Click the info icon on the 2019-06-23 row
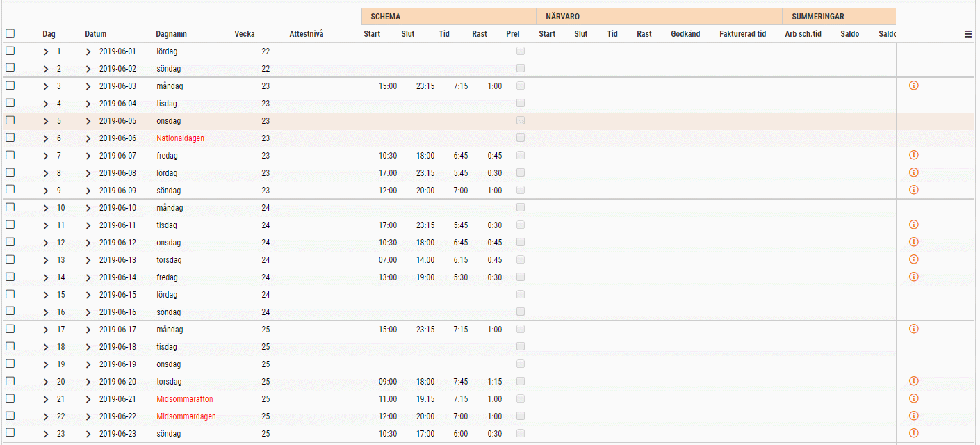The image size is (980, 445). point(914,433)
